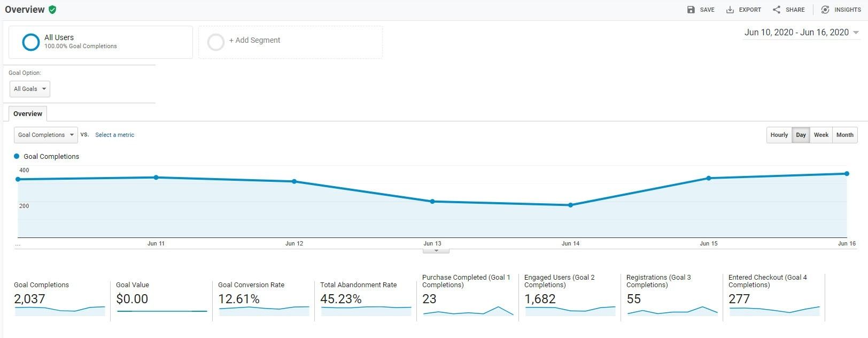This screenshot has height=338, width=868.
Task: Click the Goal Completions legend dot
Action: click(x=17, y=156)
